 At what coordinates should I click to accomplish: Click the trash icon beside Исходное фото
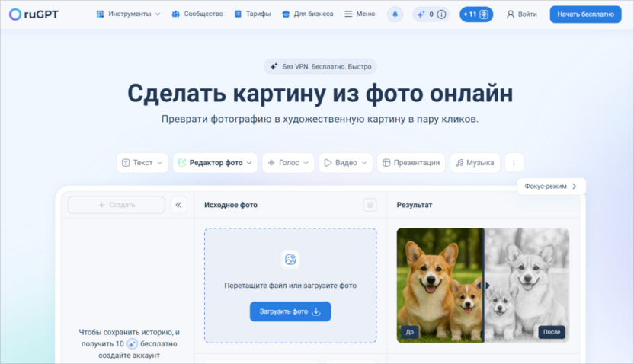[x=370, y=206]
